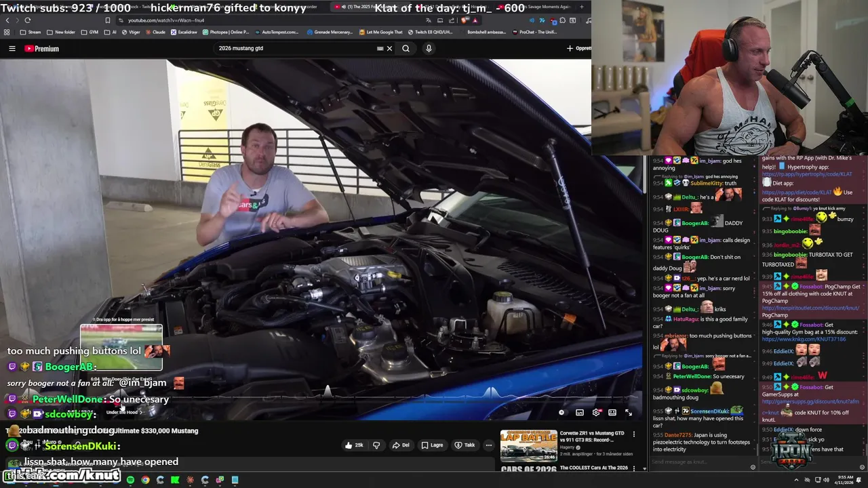
Task: Open more actions ellipsis below the video
Action: 488,445
